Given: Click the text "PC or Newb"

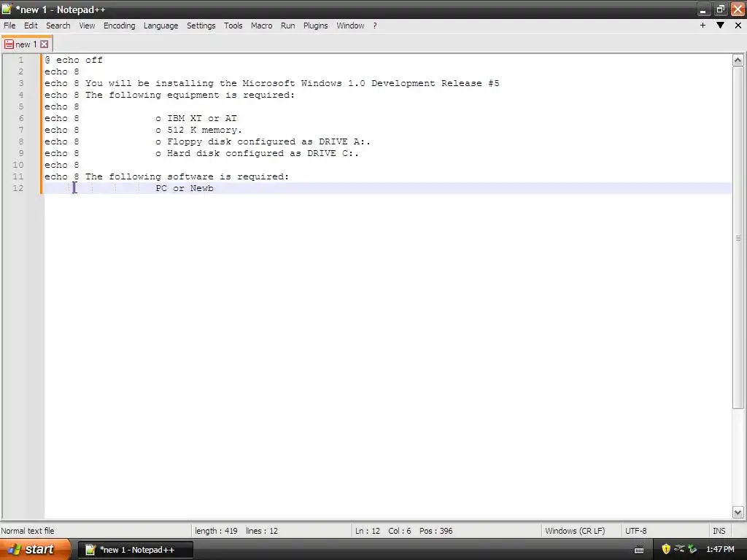Looking at the screenshot, I should (x=185, y=189).
